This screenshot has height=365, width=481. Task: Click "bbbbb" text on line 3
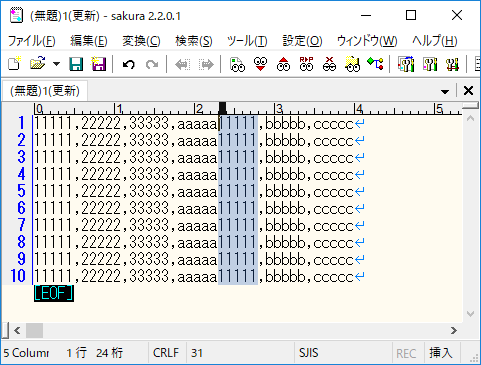(x=285, y=157)
